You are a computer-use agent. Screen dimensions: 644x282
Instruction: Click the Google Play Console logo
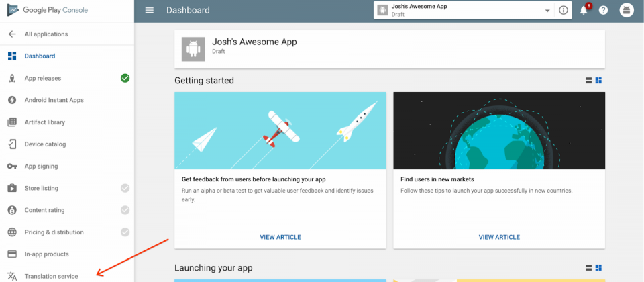[x=48, y=10]
